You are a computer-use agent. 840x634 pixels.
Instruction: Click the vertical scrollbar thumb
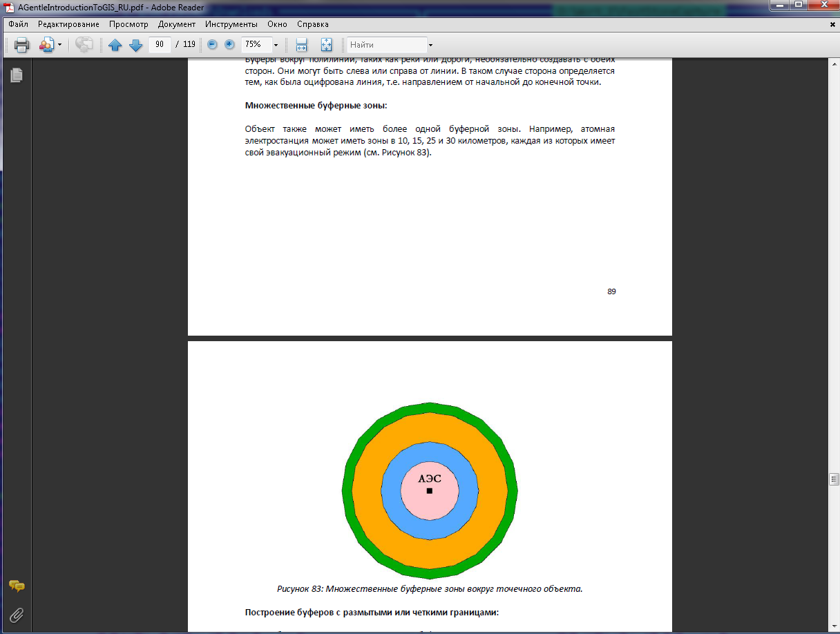coord(834,479)
